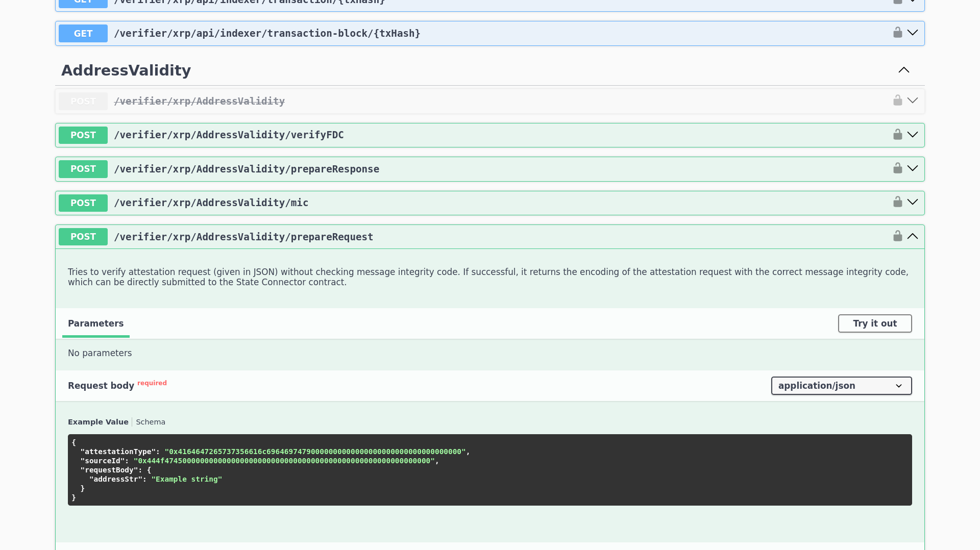
Task: Click the lock icon on the transaction-block GET endpoint
Action: [897, 32]
